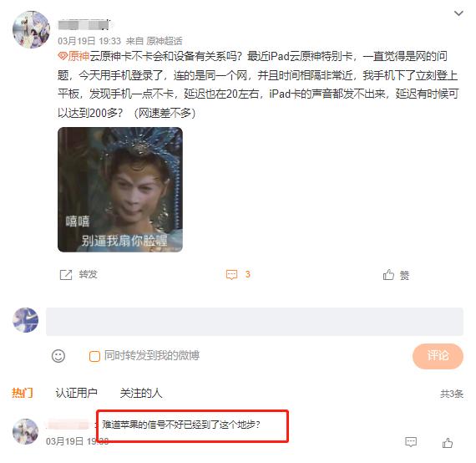Open the post options chevron menu

point(458,13)
